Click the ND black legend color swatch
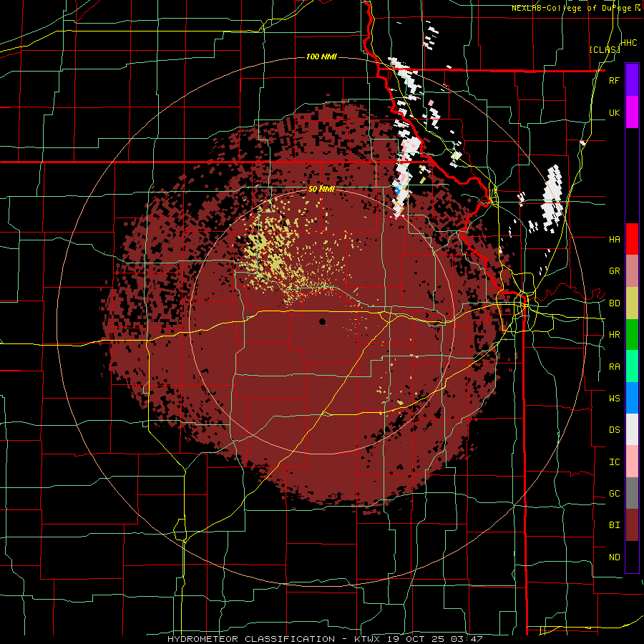 632,557
